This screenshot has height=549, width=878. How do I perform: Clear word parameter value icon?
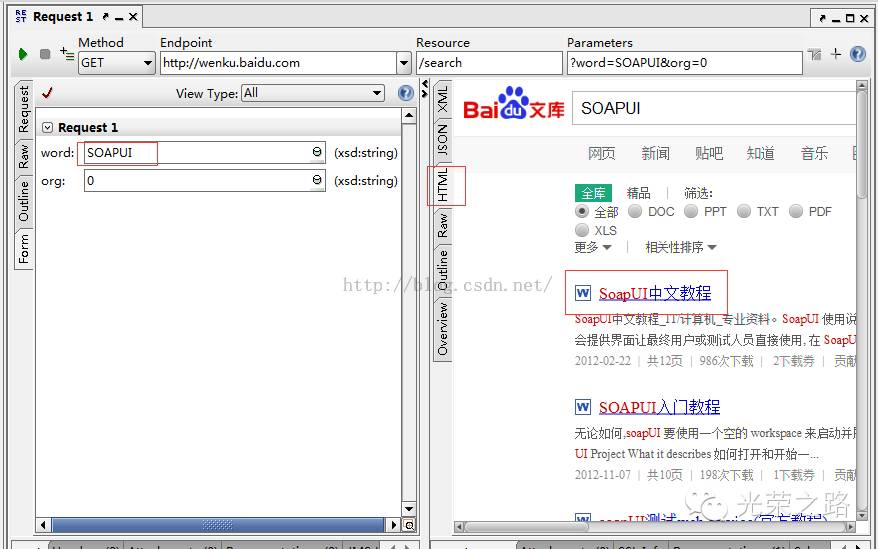coord(317,152)
